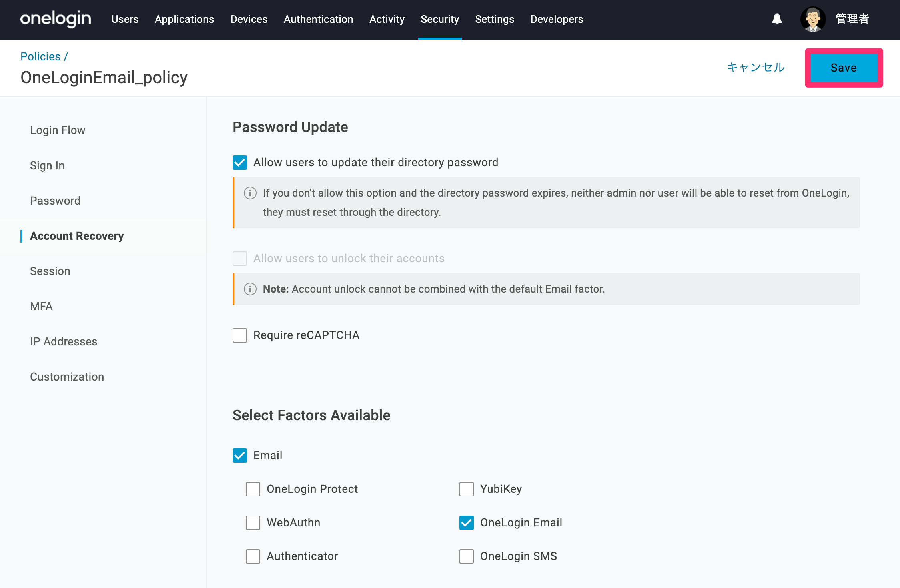Click info icon beside account unlock note
This screenshot has height=588, width=900.
coord(250,289)
